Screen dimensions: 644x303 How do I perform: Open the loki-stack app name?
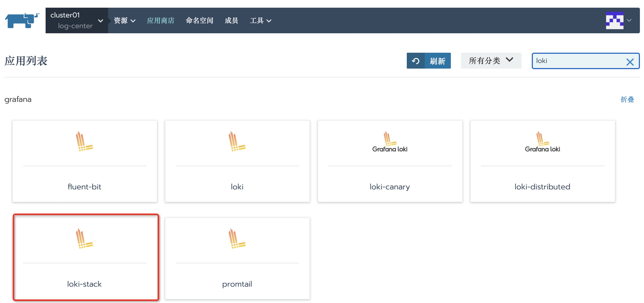(85, 284)
